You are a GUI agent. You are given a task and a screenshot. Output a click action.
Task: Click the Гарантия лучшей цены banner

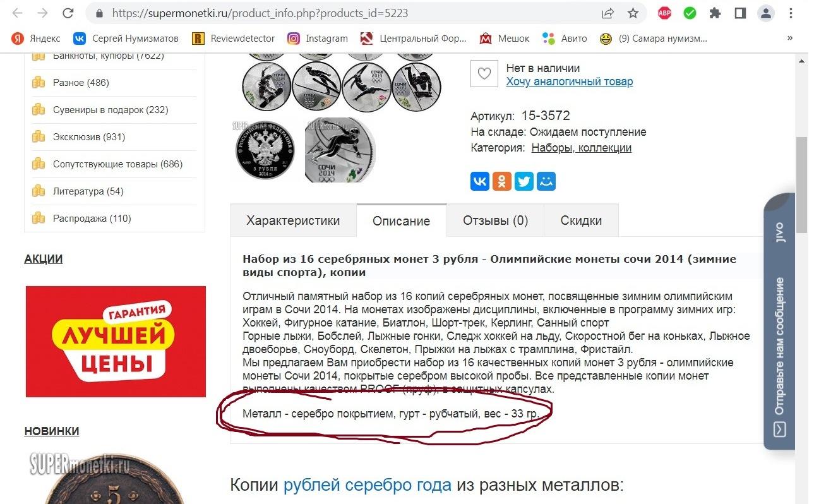116,342
